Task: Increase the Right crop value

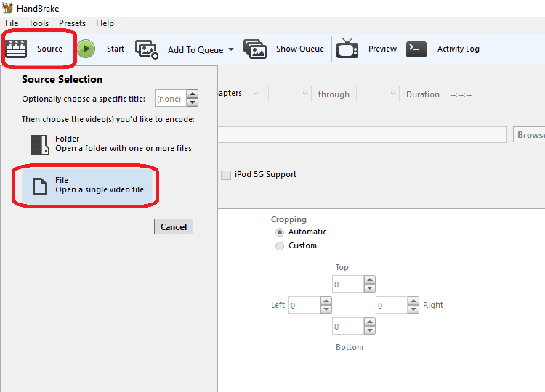Action: (413, 301)
